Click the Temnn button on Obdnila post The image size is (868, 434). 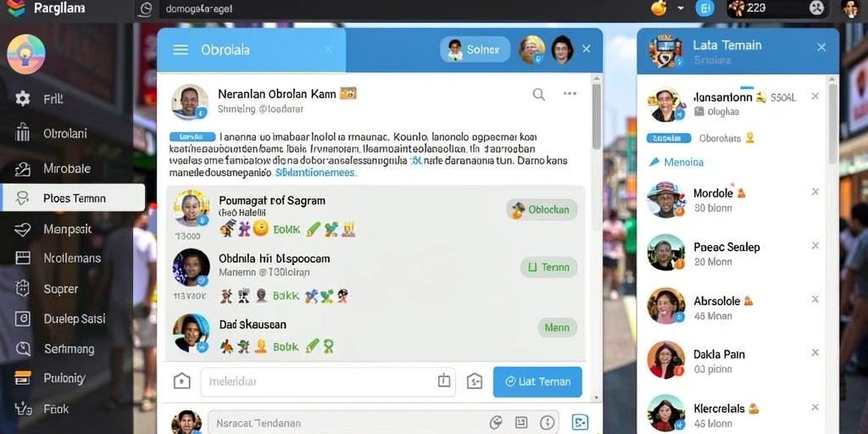tap(549, 267)
